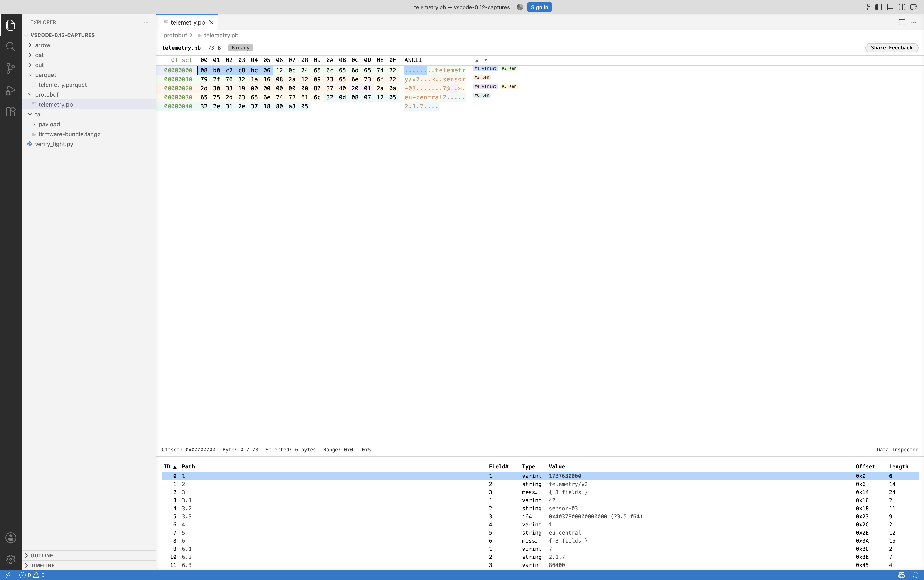Open Explorer views and more actions menu

click(146, 22)
